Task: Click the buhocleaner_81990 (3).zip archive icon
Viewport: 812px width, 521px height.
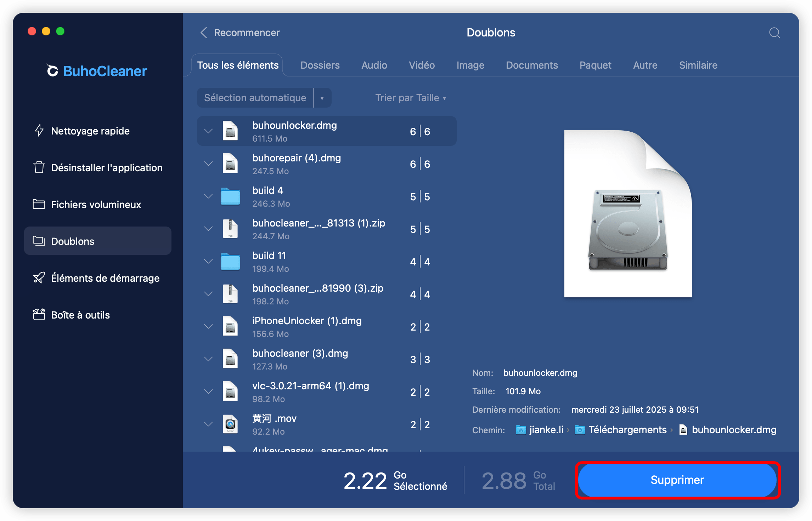Action: pos(230,294)
